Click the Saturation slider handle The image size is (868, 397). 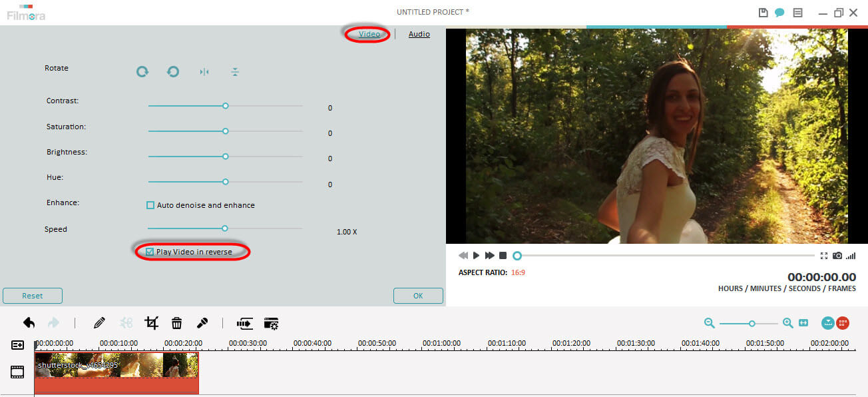tap(225, 131)
